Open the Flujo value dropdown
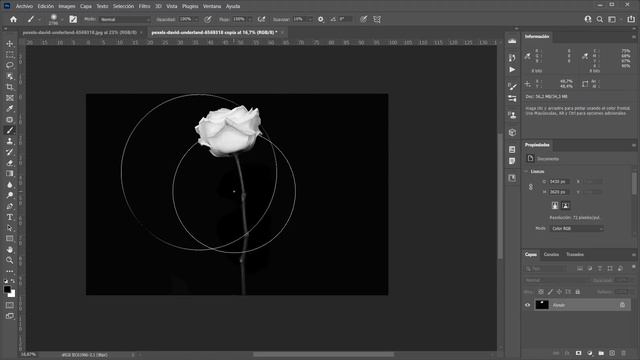Viewport: 640px width, 360px height. (x=249, y=19)
